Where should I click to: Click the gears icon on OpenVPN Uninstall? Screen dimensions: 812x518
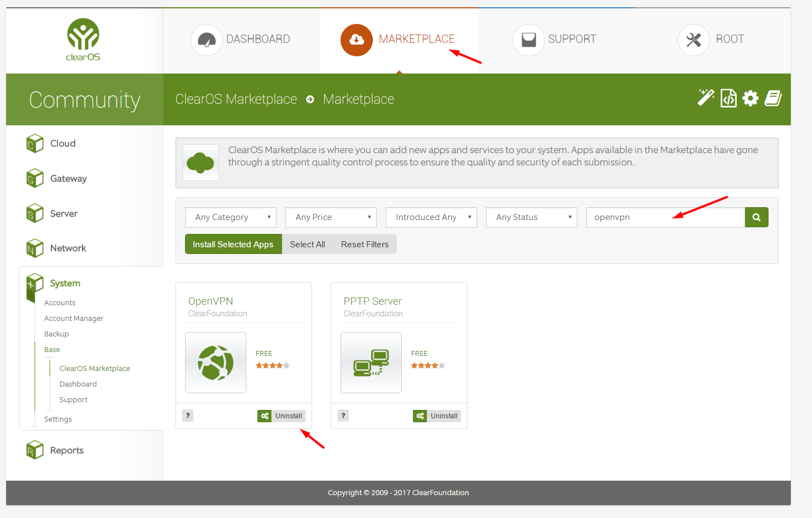pos(265,416)
